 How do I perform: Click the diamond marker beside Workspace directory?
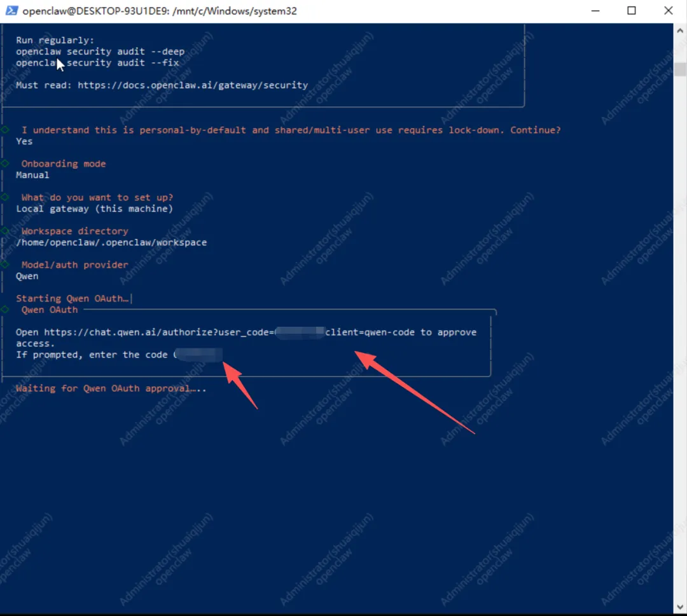(x=5, y=231)
